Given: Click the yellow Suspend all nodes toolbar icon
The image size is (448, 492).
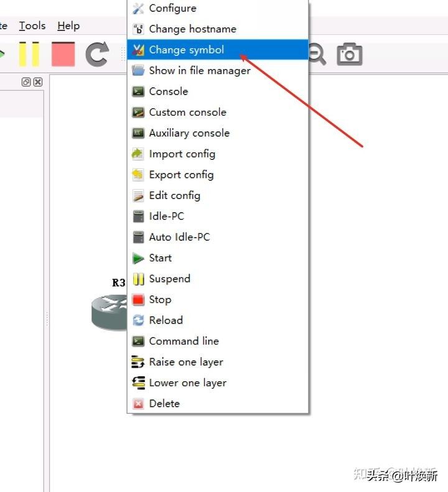Looking at the screenshot, I should [x=29, y=54].
